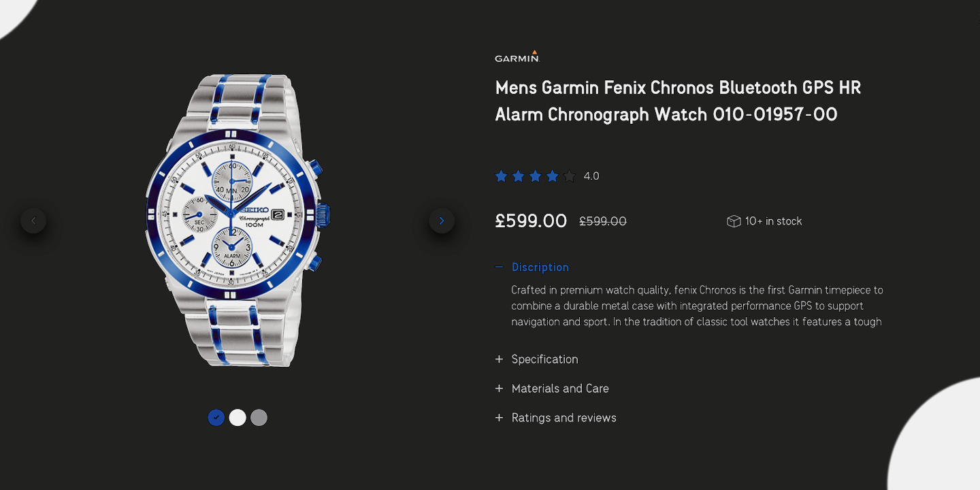Click the box icon beside stock count

click(734, 221)
